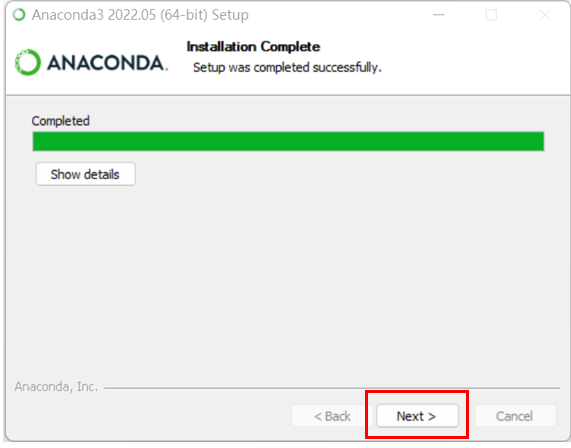Screen dimensions: 571x448
Task: Click the greyed-out maximize window icon
Action: [x=491, y=15]
